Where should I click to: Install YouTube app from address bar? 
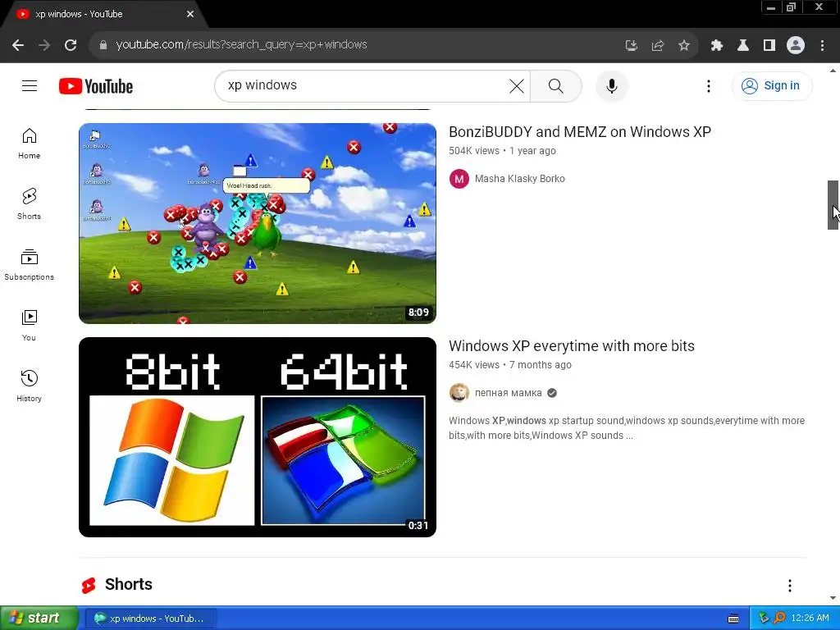631,46
